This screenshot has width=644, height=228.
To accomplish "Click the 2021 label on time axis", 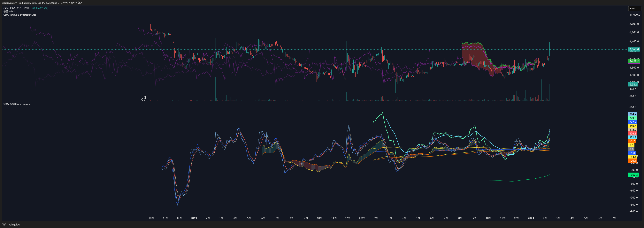I will [x=531, y=218].
